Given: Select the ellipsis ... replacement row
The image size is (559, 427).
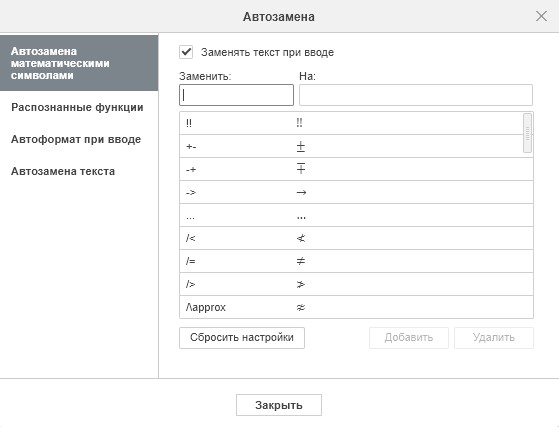Looking at the screenshot, I should [x=356, y=215].
